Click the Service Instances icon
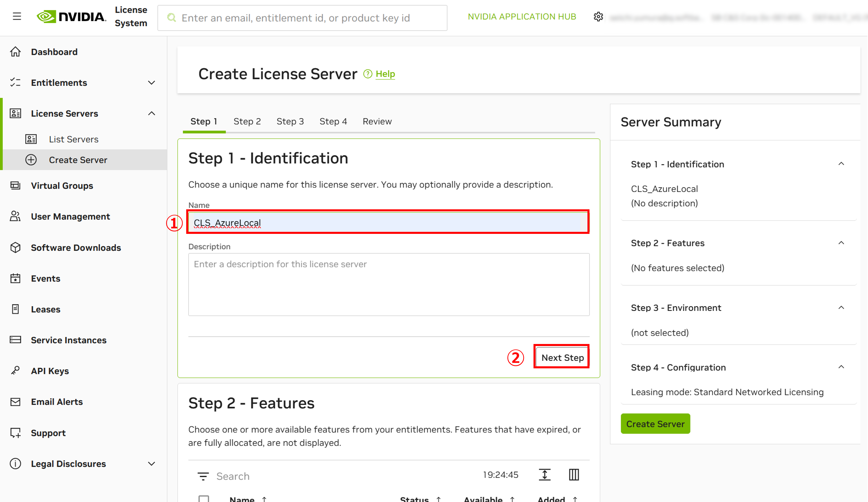Screen dimensions: 868x502 (x=15, y=340)
